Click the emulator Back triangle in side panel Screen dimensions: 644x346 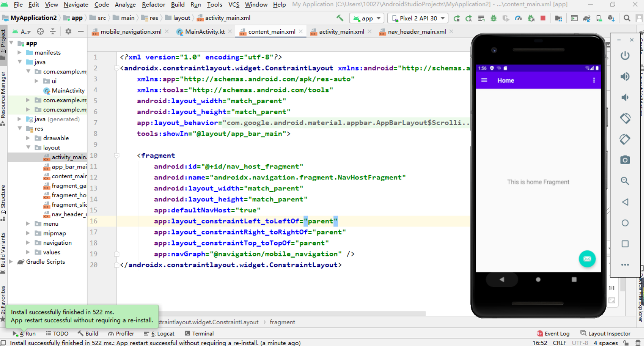point(625,202)
